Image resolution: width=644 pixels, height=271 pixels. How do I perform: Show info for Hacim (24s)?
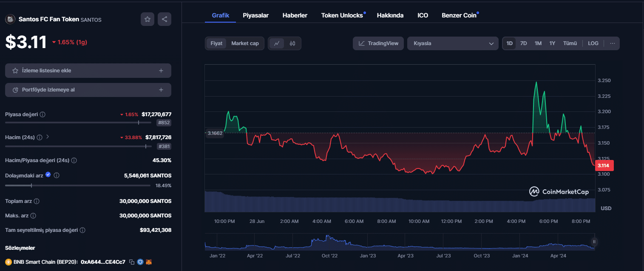coord(40,137)
